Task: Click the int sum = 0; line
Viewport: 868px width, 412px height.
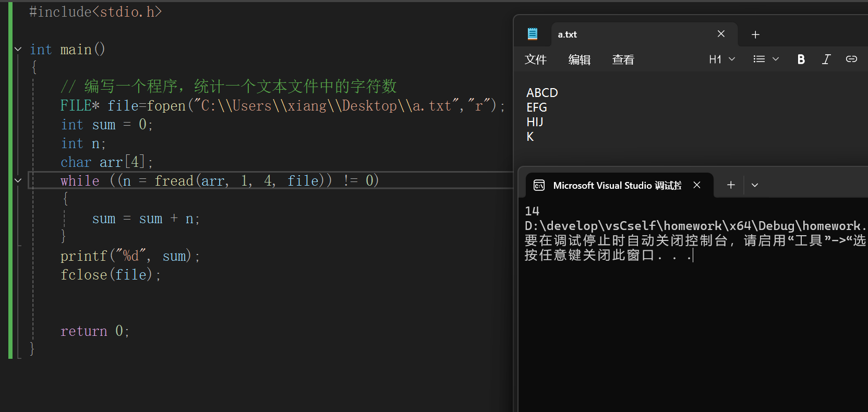Action: point(106,125)
